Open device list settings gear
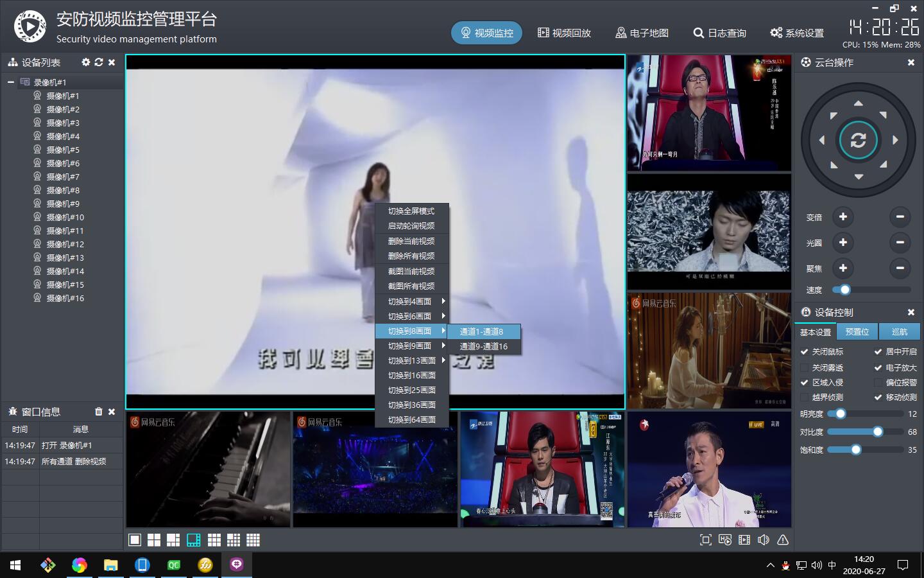924x578 pixels. (86, 62)
